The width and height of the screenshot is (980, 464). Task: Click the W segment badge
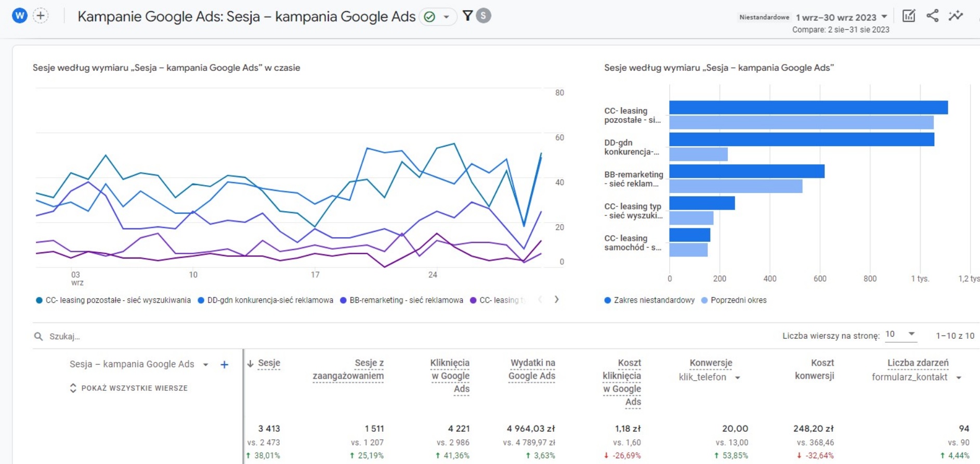pos(19,16)
